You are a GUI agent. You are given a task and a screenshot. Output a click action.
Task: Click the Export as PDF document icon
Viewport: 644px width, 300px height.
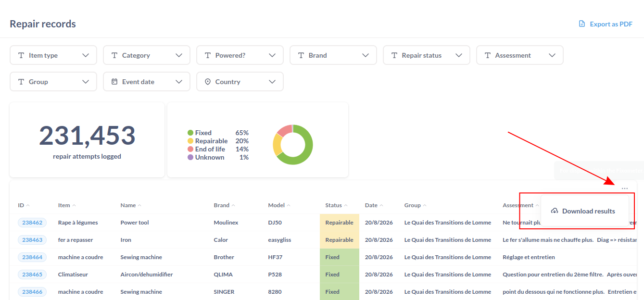pos(582,24)
